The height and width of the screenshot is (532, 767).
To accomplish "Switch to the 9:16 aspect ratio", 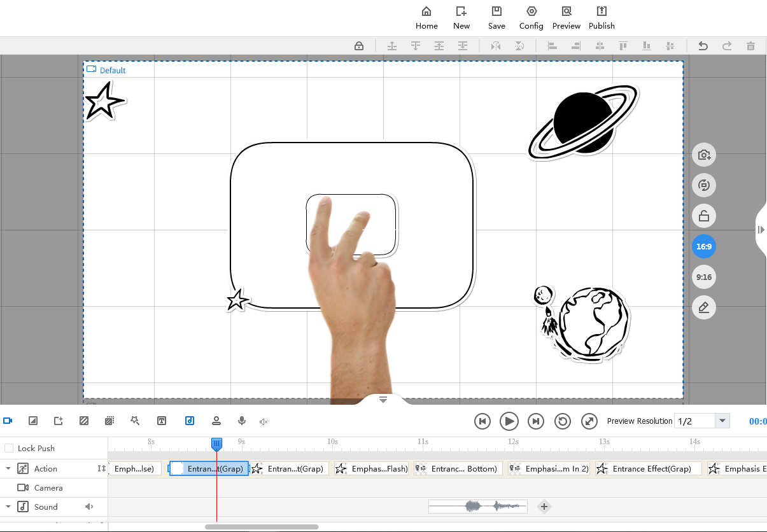I will coord(703,277).
